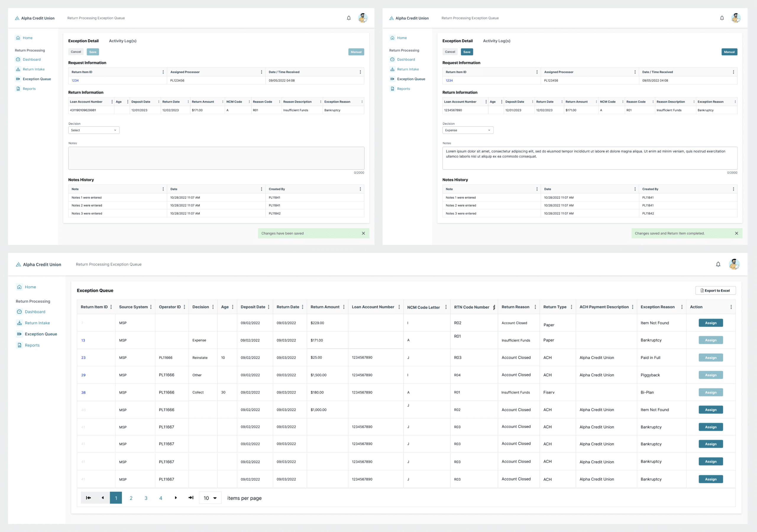
Task: Go to page 2 of queue
Action: (131, 498)
